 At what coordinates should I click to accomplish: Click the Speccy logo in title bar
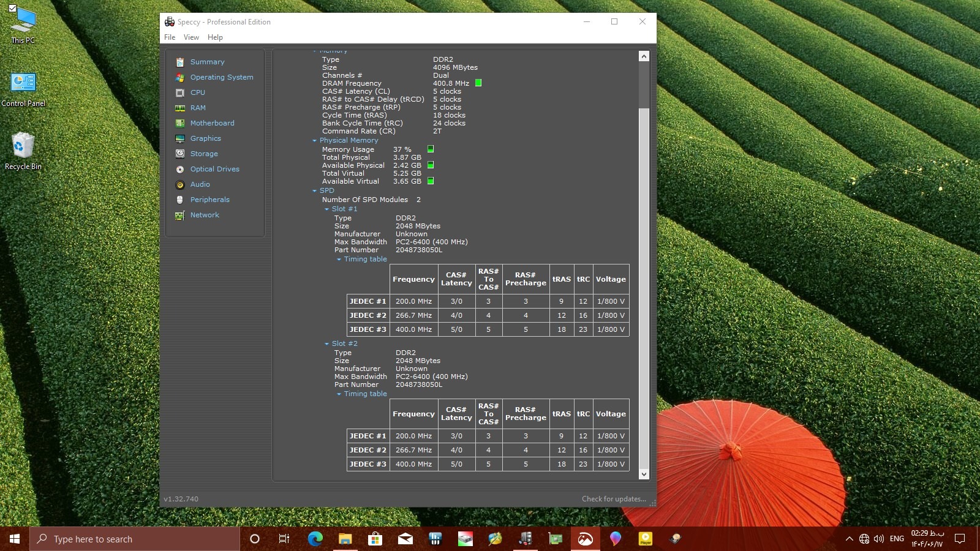tap(170, 21)
